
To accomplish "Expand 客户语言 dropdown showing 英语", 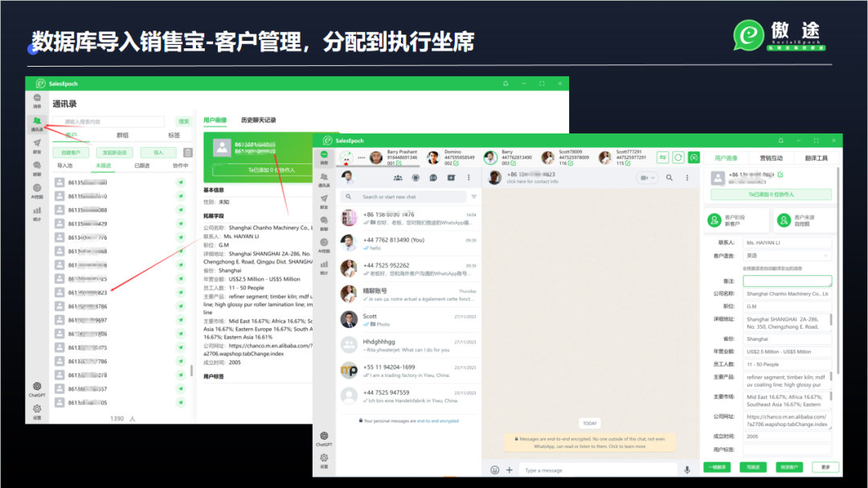I will pyautogui.click(x=787, y=256).
